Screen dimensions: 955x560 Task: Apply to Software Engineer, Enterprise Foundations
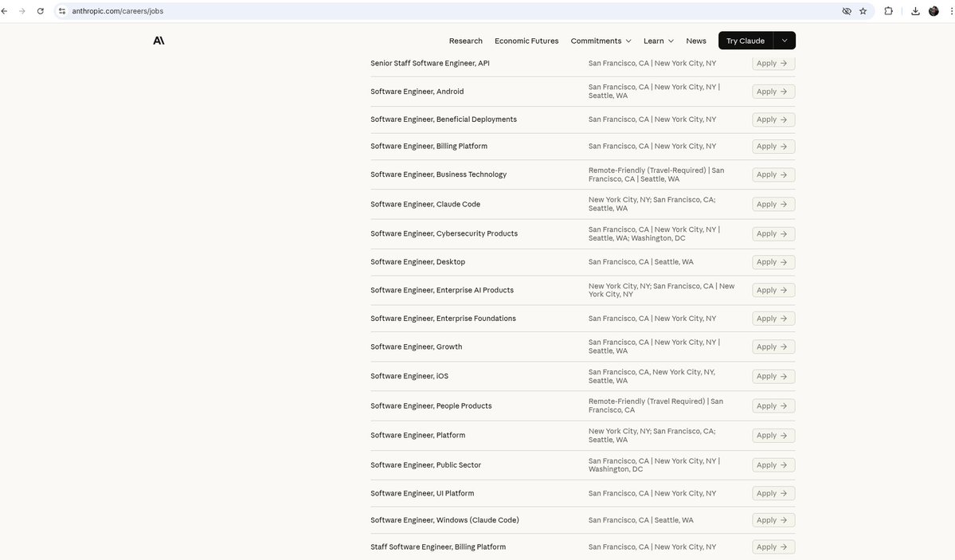[x=773, y=318]
